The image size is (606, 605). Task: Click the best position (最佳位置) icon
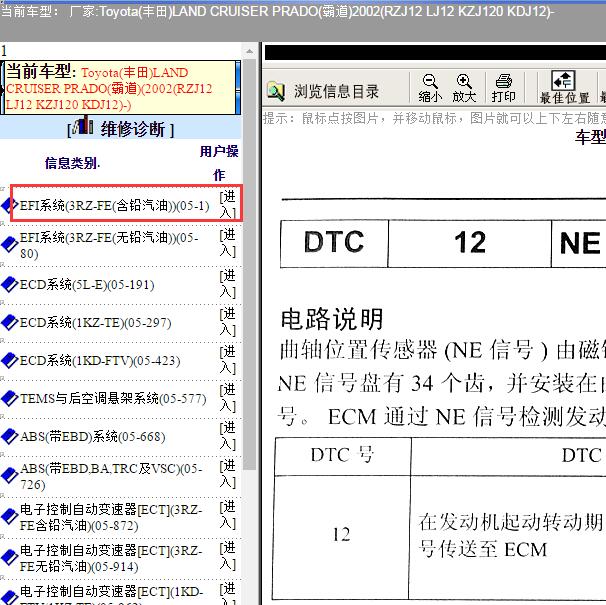[563, 80]
